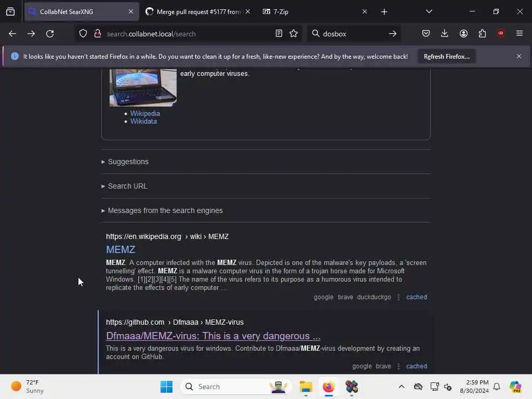This screenshot has height=399, width=532.
Task: Switch to Merge pull request #5177 tab
Action: click(198, 11)
